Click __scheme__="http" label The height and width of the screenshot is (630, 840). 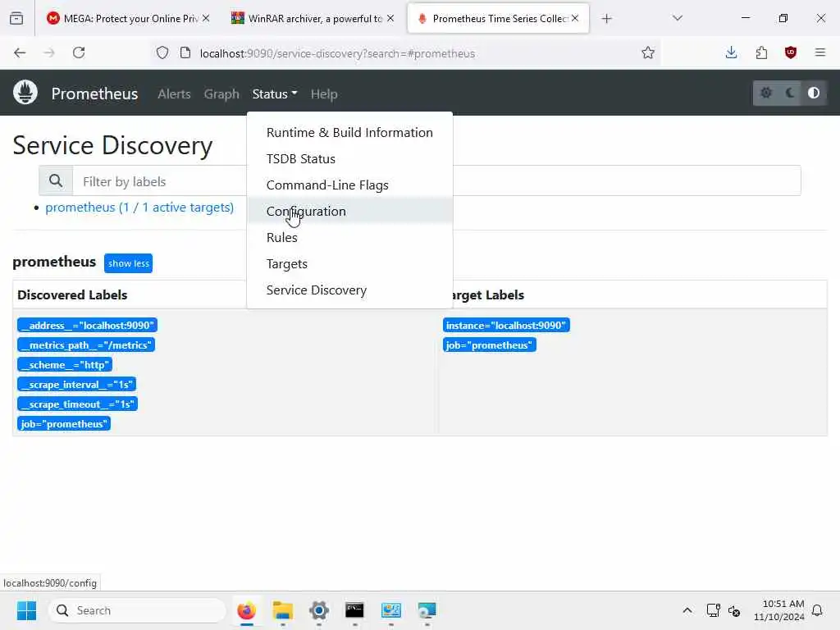click(65, 365)
